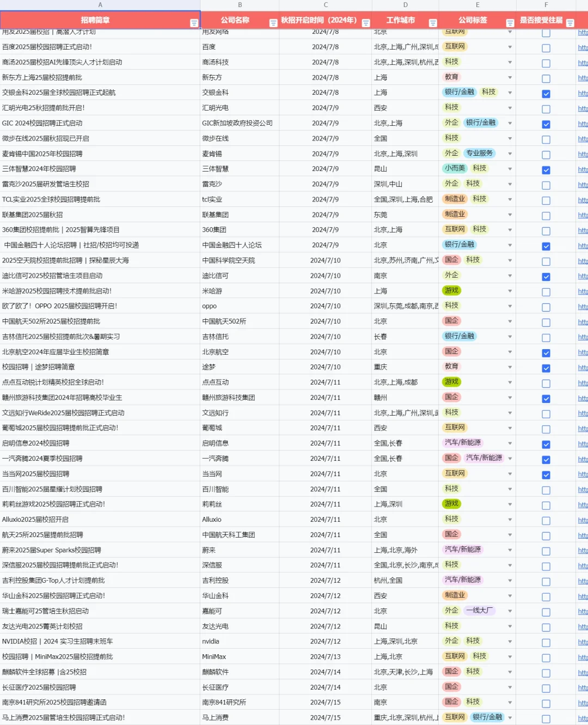Enable checkbox in the nvidia row
Image resolution: width=588 pixels, height=725 pixels.
(x=546, y=643)
